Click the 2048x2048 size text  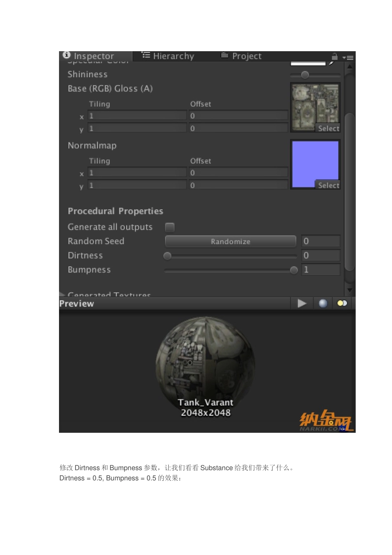(205, 413)
